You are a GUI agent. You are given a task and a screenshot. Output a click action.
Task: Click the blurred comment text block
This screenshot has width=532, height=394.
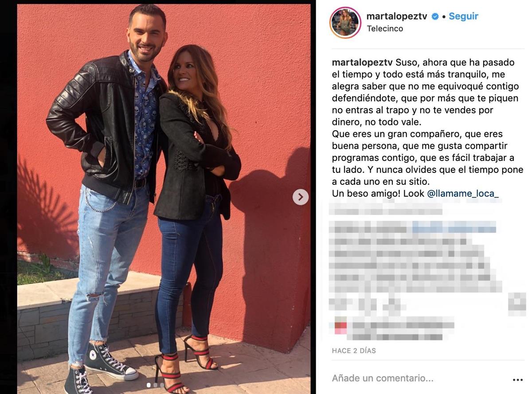(x=417, y=266)
